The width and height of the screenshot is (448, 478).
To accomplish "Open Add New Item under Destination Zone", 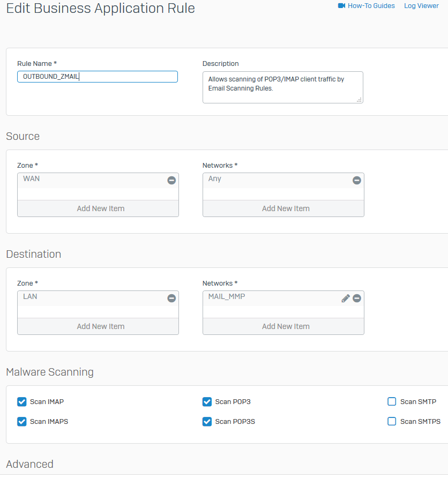I will point(100,326).
